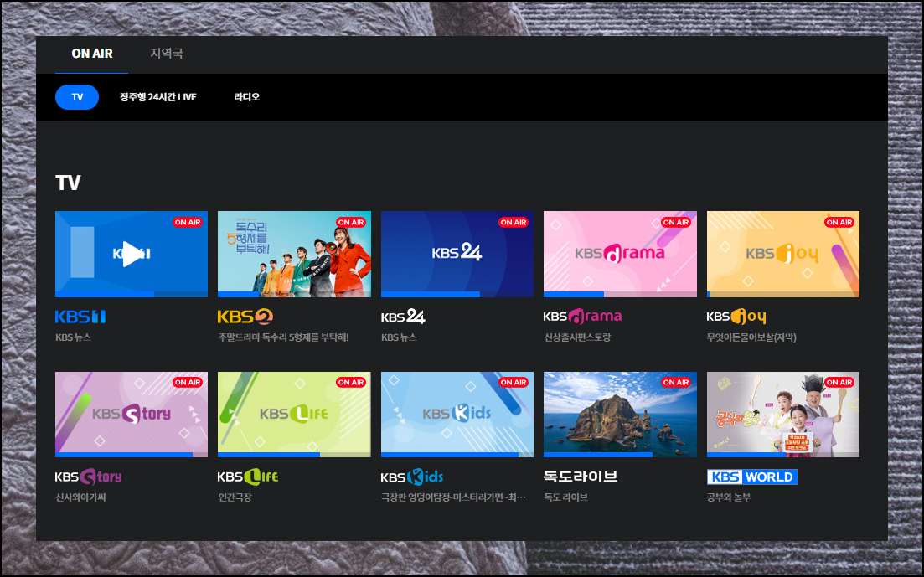Image resolution: width=924 pixels, height=577 pixels.
Task: Click the KBS1 program progress bar
Action: tap(132, 294)
